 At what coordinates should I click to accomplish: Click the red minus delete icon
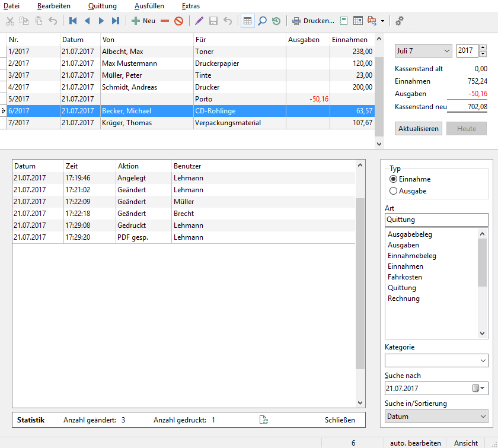[165, 21]
